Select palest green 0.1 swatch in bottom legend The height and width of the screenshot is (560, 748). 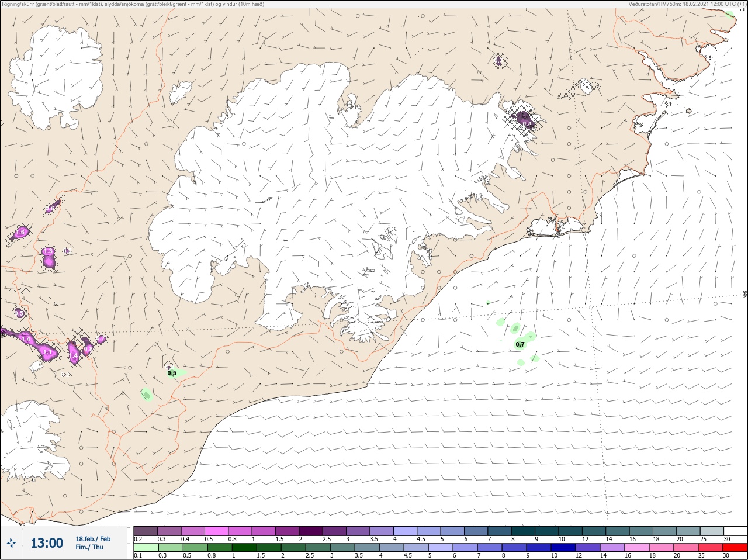coord(146,548)
